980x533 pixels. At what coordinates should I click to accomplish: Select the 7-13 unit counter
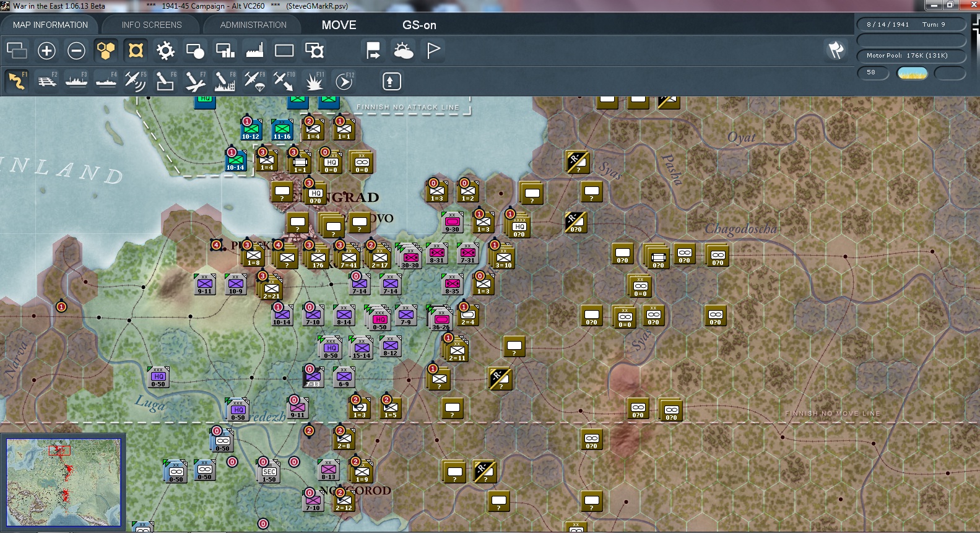pyautogui.click(x=313, y=377)
